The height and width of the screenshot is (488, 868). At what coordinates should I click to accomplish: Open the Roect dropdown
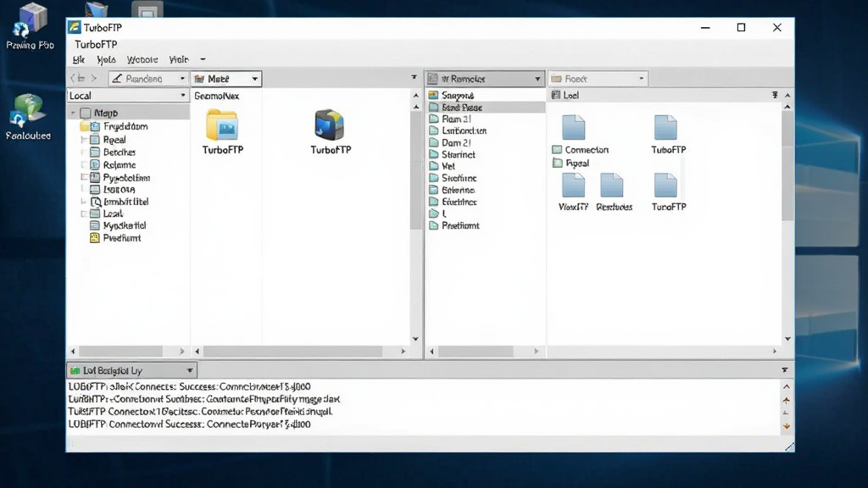pyautogui.click(x=598, y=79)
